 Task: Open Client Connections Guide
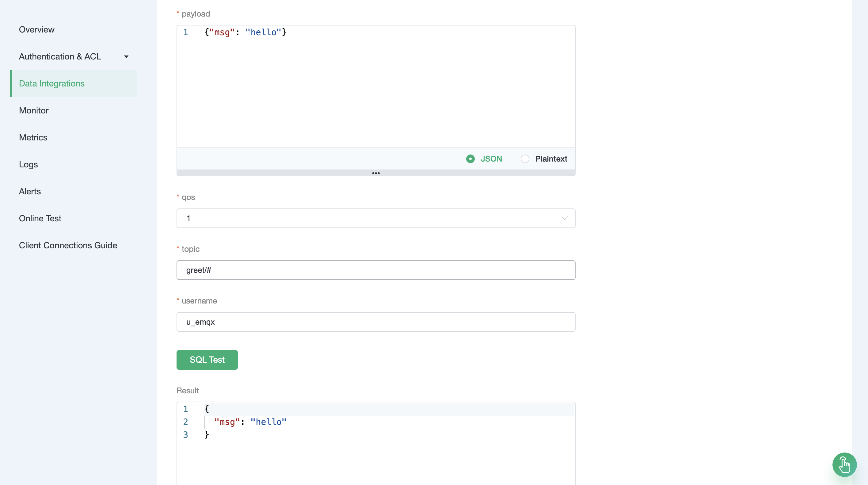pyautogui.click(x=68, y=245)
